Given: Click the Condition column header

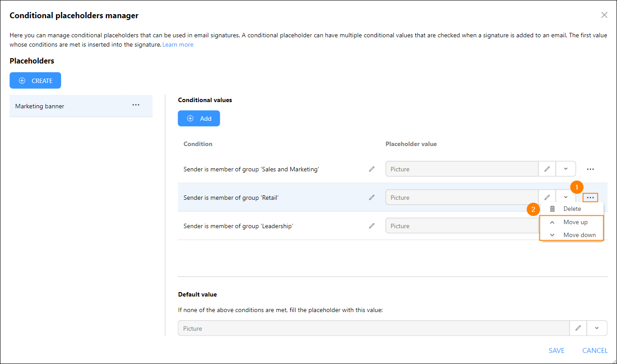Looking at the screenshot, I should (198, 144).
